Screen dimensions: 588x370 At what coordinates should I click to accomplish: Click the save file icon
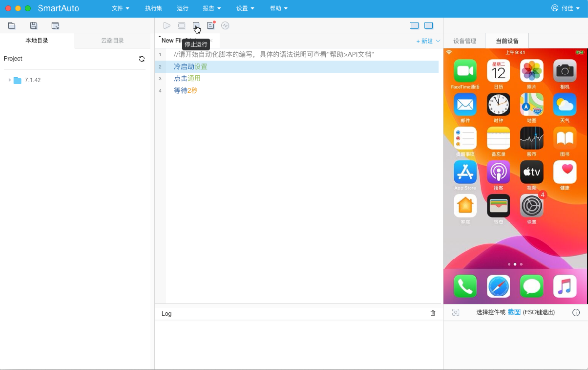(x=34, y=26)
